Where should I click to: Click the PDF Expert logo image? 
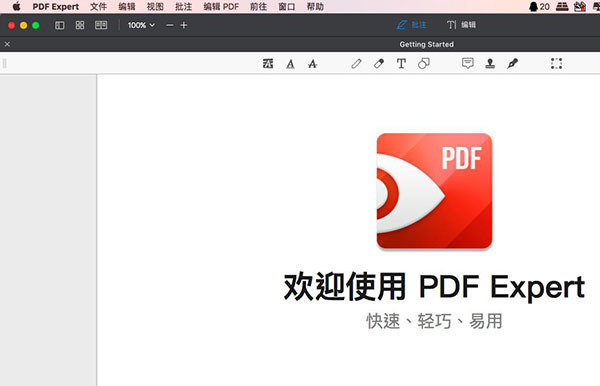tap(434, 191)
